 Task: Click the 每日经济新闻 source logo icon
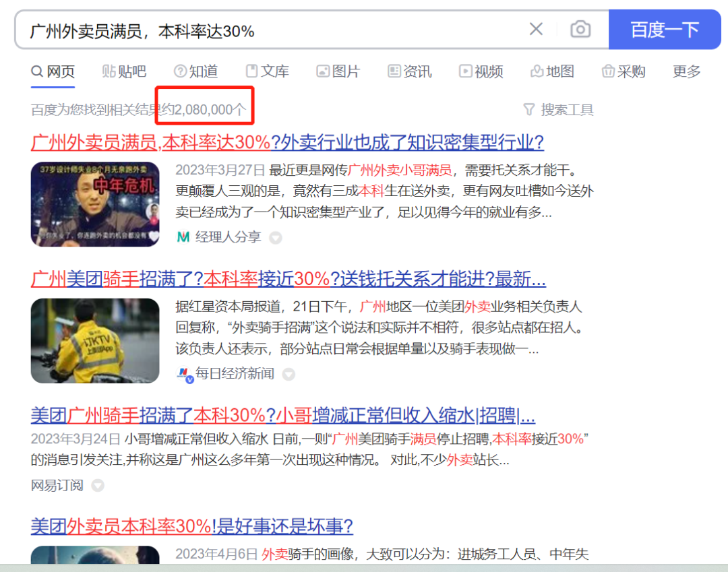coord(185,375)
